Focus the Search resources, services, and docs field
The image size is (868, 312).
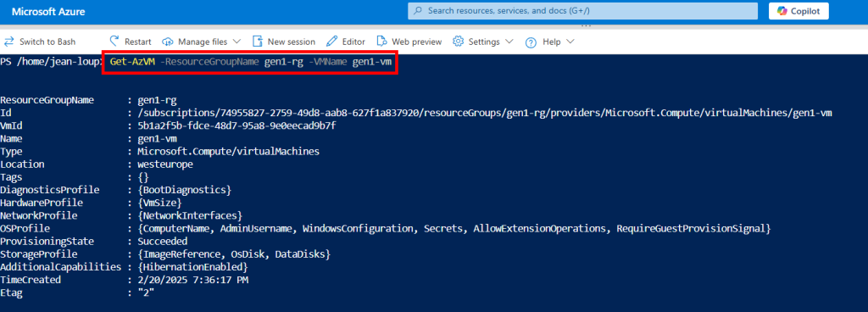coord(582,10)
